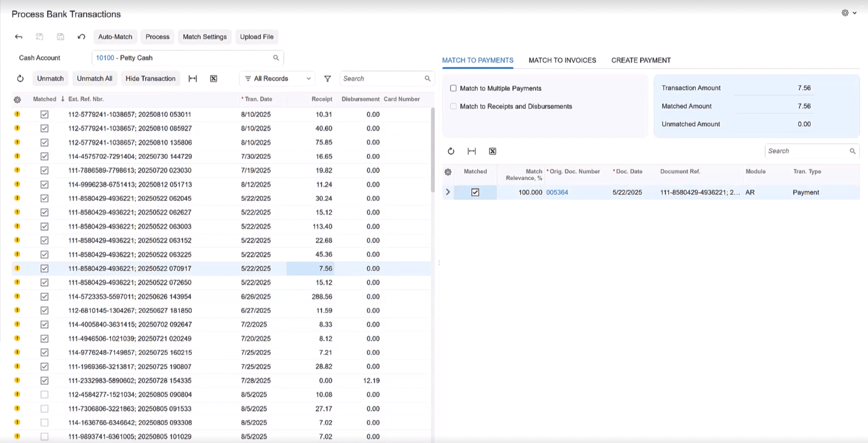Refresh the bank transactions grid
This screenshot has height=443, width=868.
(20, 78)
